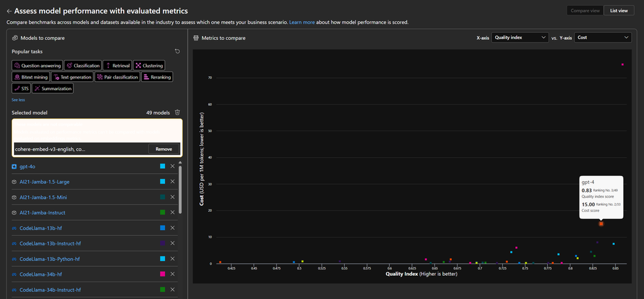Select the Text generation task
644x299 pixels.
click(x=72, y=77)
